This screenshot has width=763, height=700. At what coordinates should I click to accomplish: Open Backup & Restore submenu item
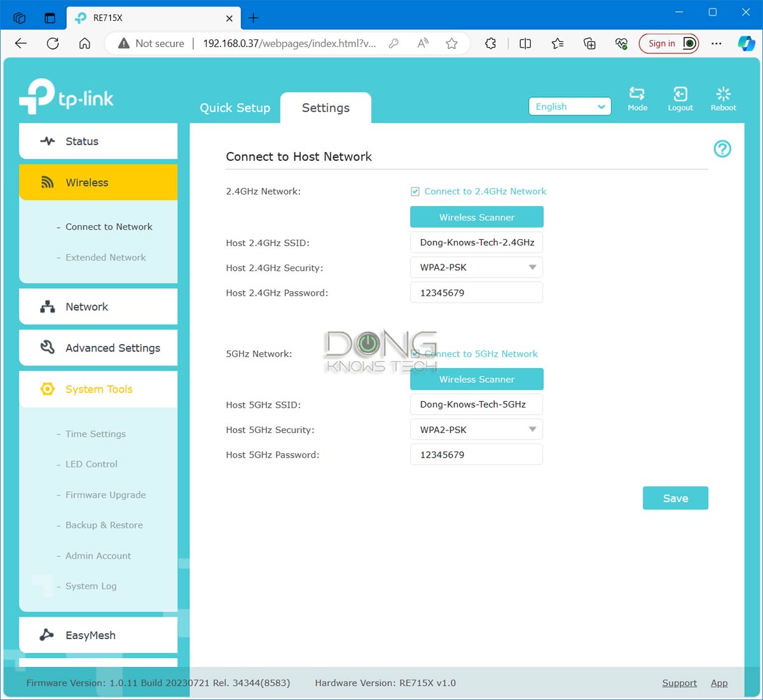(104, 525)
